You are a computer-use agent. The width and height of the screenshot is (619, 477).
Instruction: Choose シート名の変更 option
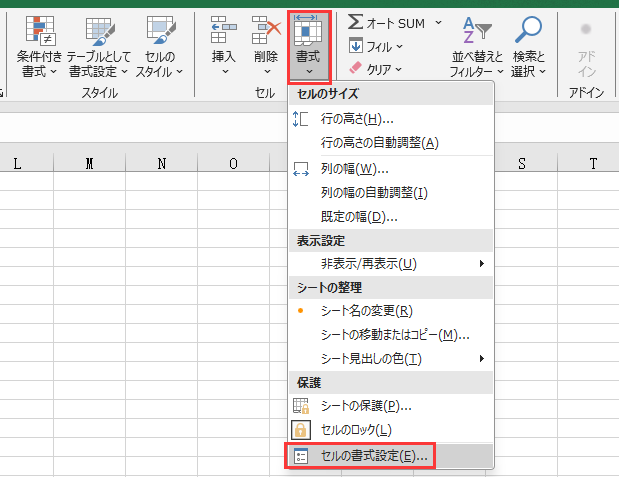tap(366, 311)
